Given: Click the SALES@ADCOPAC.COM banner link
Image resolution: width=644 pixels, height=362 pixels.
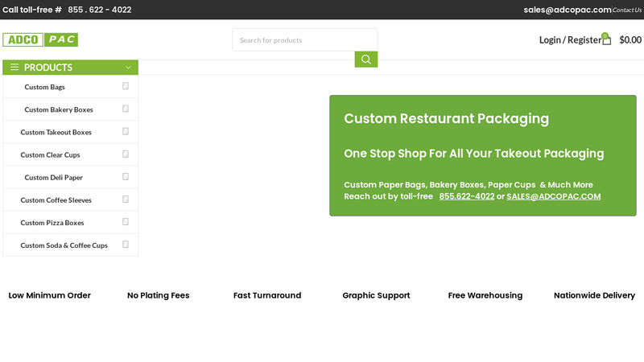Looking at the screenshot, I should coord(554,196).
